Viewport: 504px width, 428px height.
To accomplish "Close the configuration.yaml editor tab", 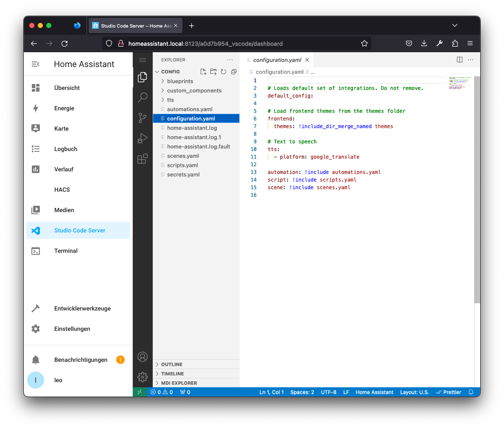I will point(307,60).
